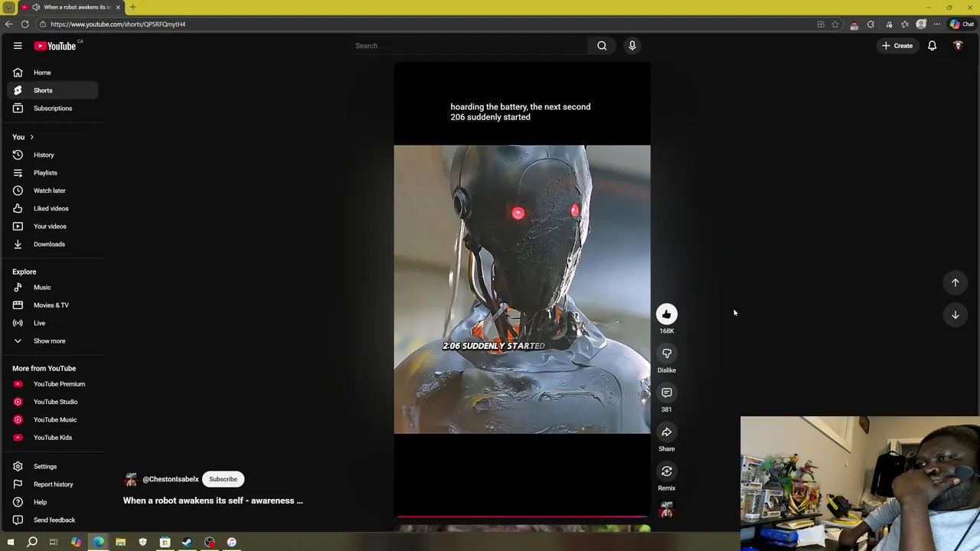Open Settings in the sidebar
Viewport: 980px width, 551px height.
click(53, 467)
